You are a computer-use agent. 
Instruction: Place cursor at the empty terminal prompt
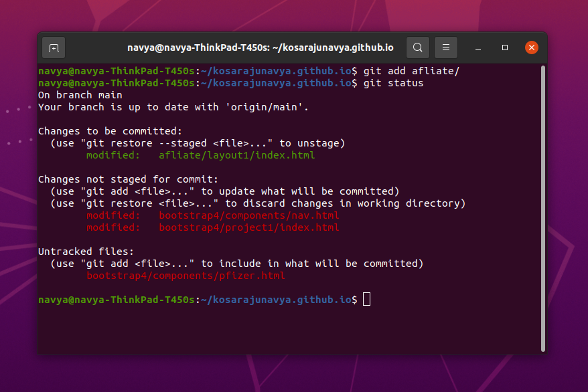(x=366, y=300)
